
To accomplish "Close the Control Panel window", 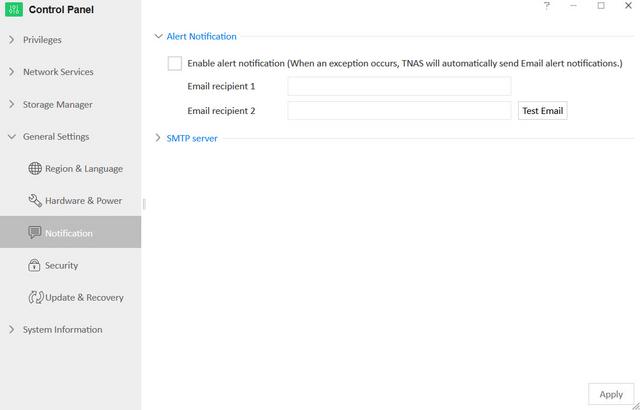I will point(628,6).
